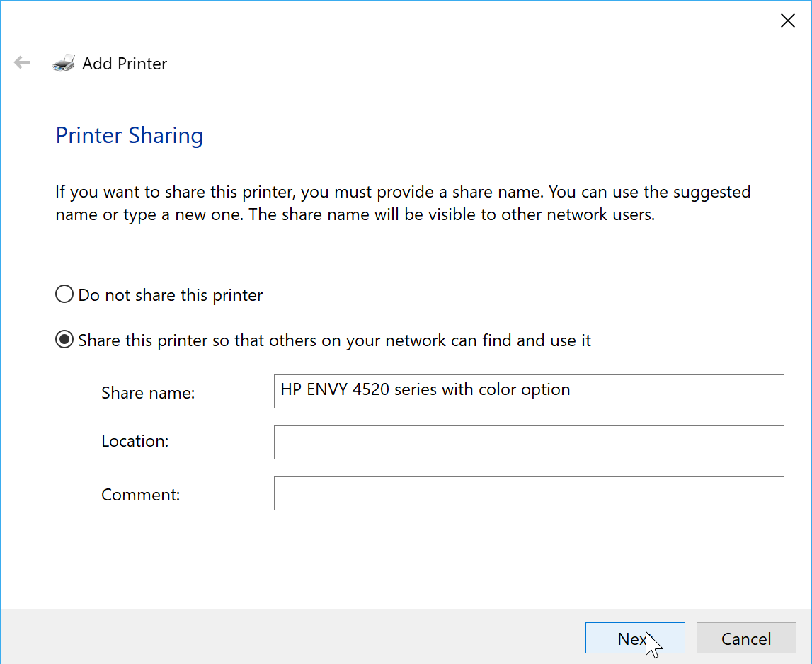Open the Location input field

529,442
